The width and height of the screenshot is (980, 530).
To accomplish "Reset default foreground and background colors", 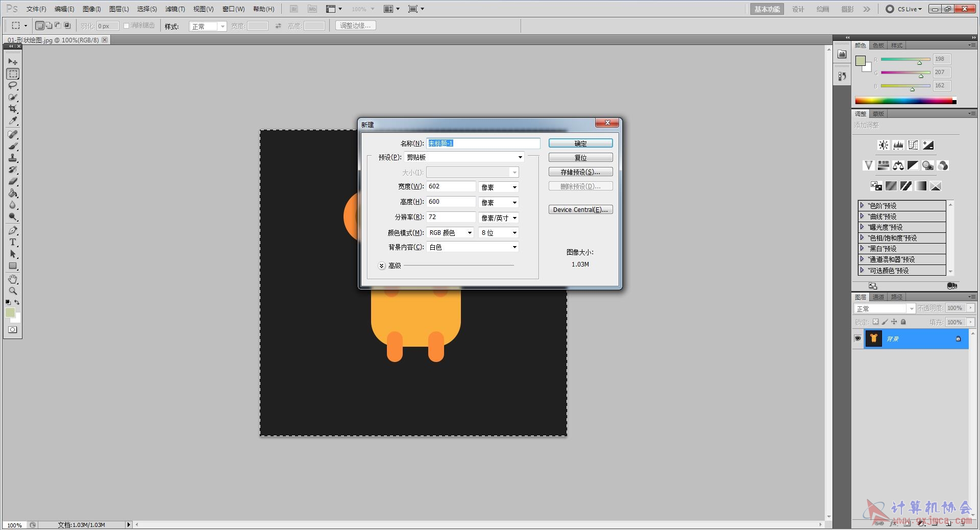I will tap(8, 302).
